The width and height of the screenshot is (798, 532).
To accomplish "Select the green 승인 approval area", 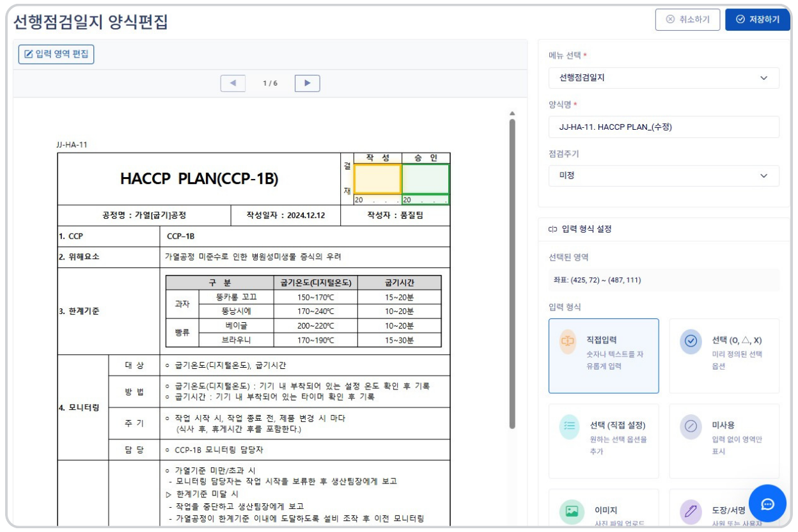I will click(x=426, y=179).
